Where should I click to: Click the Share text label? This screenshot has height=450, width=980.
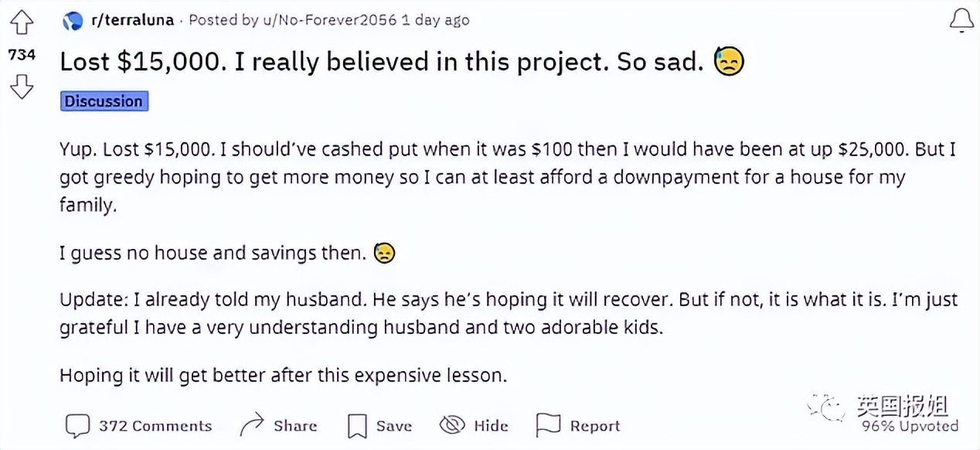click(x=295, y=426)
